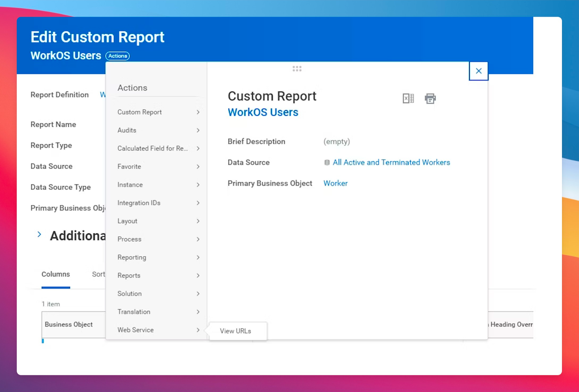579x392 pixels.
Task: Open the Worker business object link
Action: [335, 183]
